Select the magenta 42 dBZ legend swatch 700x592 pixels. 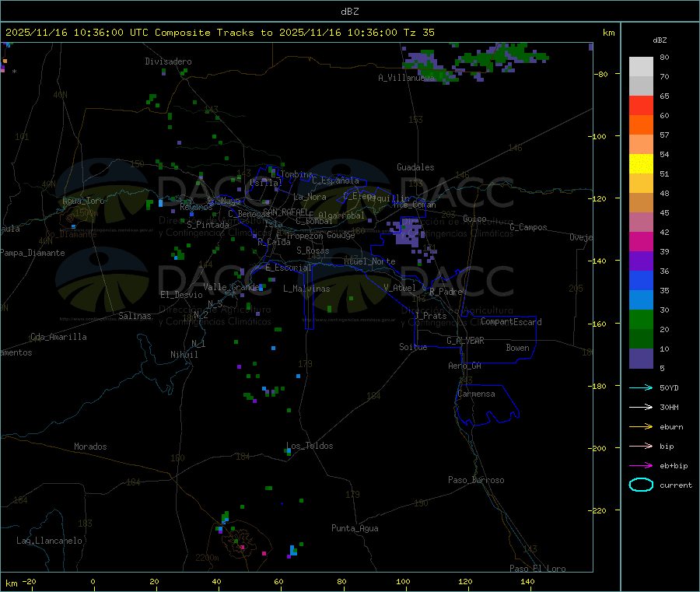641,241
